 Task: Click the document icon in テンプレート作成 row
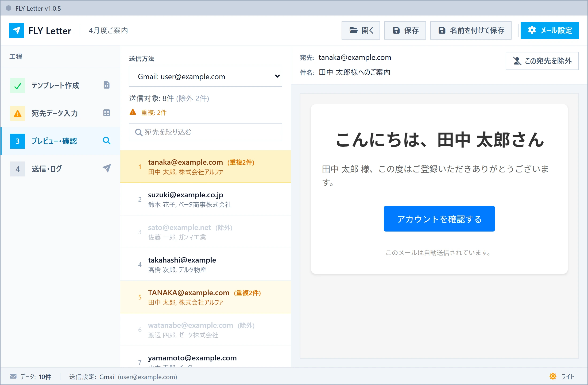106,85
